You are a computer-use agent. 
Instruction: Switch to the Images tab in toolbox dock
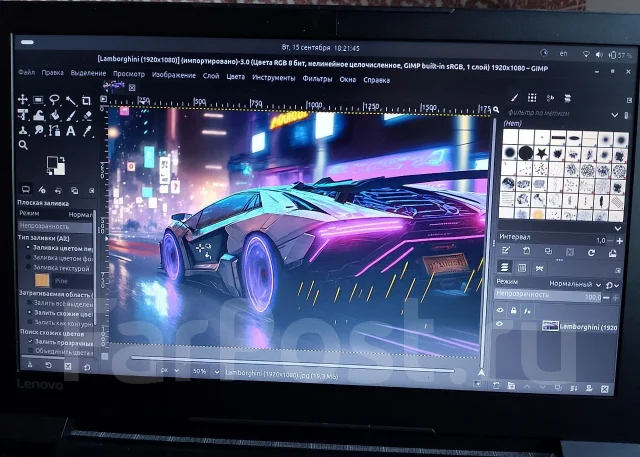click(x=75, y=190)
